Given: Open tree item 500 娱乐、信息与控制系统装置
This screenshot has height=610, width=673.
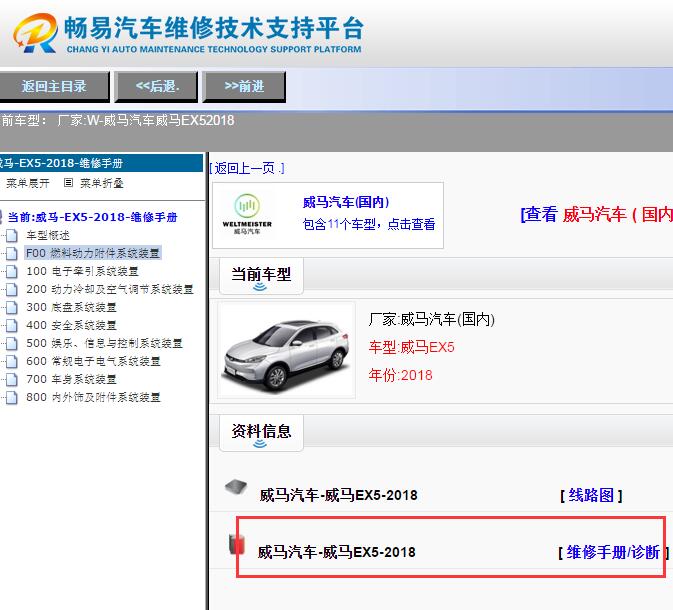Looking at the screenshot, I should click(104, 343).
